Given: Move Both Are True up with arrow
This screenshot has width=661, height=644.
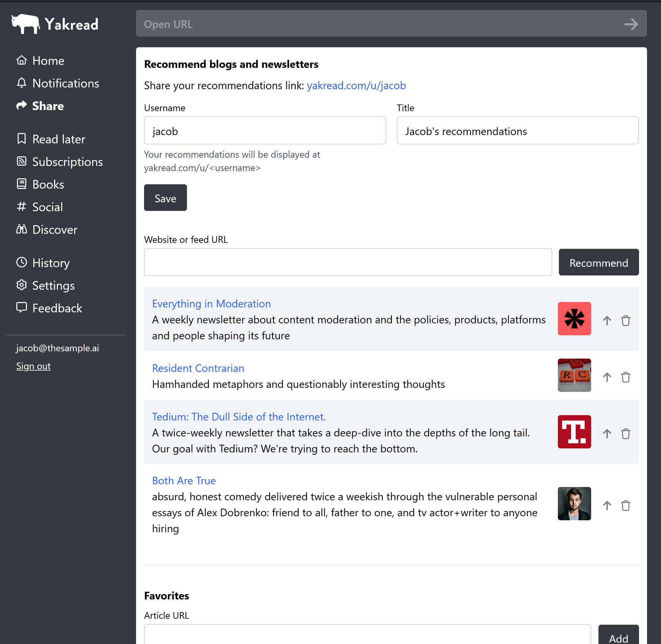Looking at the screenshot, I should pyautogui.click(x=607, y=505).
